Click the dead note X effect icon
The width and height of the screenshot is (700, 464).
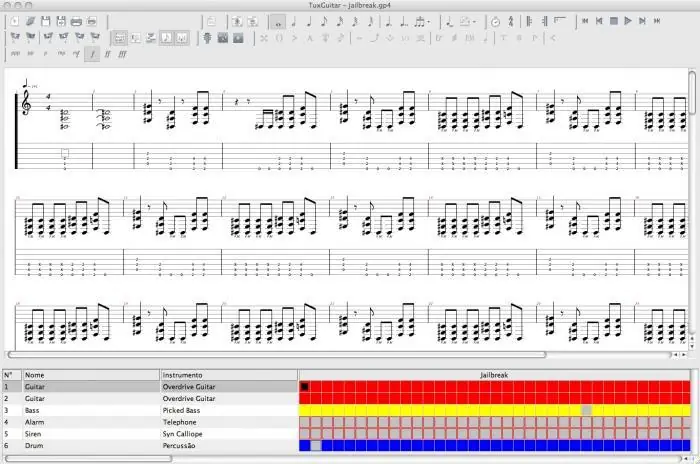coord(264,38)
